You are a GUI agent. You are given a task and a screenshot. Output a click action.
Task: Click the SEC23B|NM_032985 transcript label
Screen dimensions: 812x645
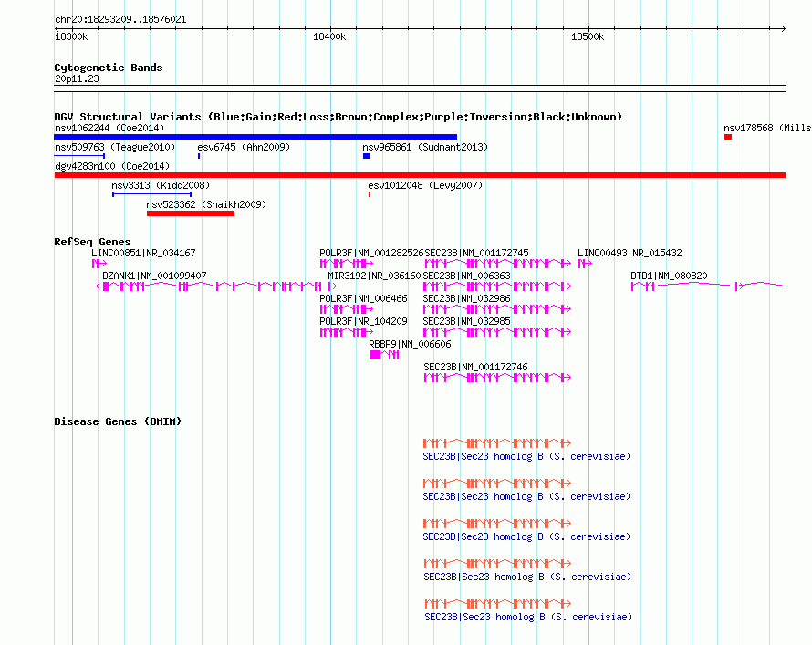(x=466, y=321)
